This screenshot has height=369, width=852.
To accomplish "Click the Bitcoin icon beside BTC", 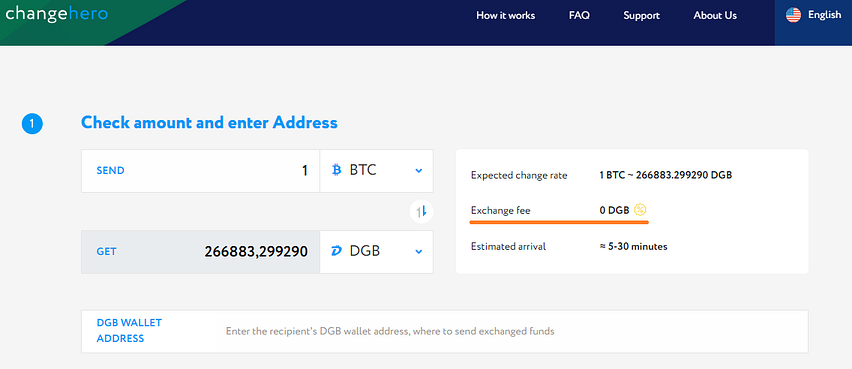I will point(336,171).
